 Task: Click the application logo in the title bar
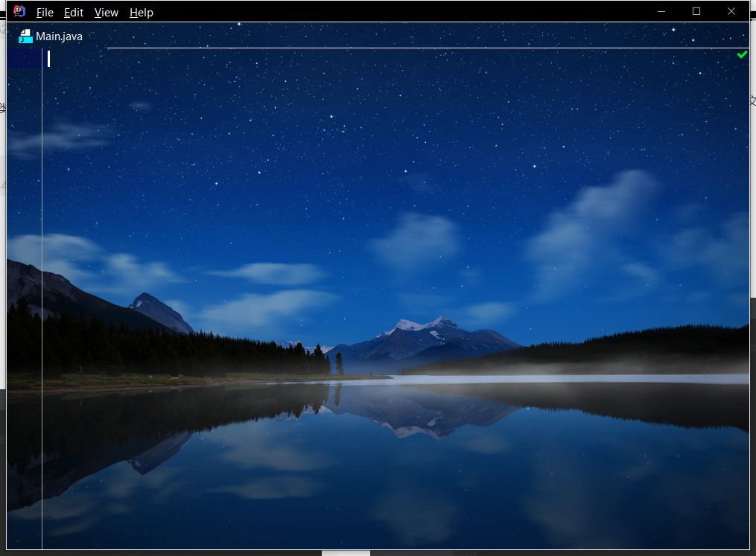point(19,11)
